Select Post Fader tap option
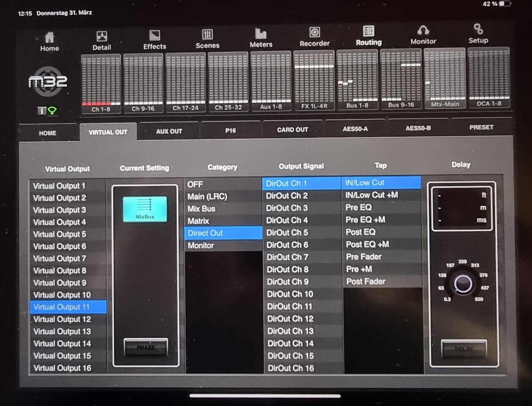The height and width of the screenshot is (406, 532). (366, 282)
